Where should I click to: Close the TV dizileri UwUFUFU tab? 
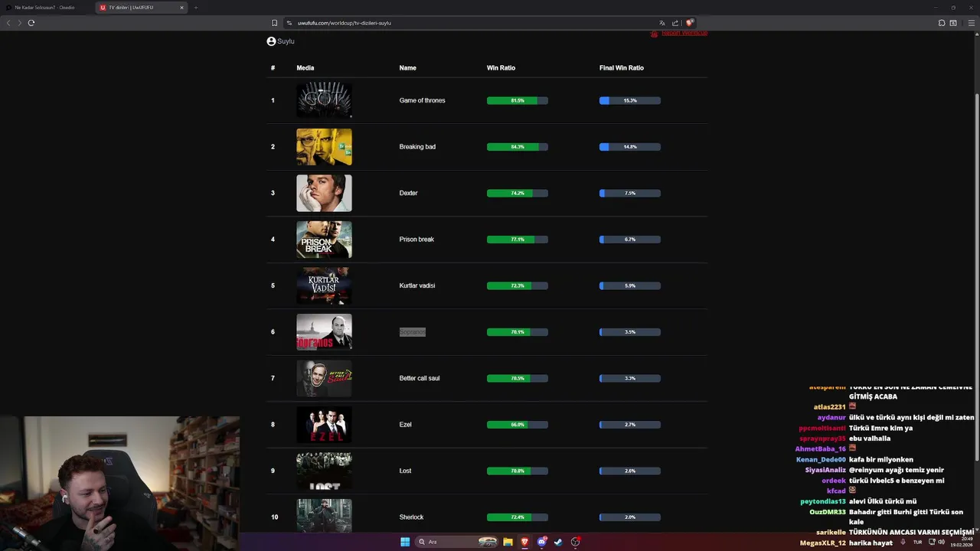click(x=181, y=8)
